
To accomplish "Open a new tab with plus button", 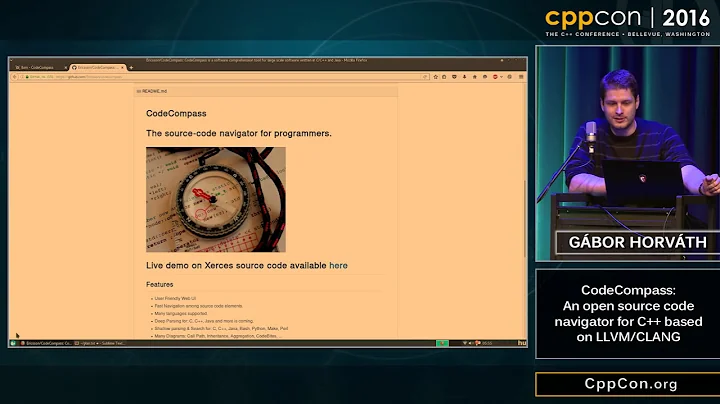I will pyautogui.click(x=131, y=67).
